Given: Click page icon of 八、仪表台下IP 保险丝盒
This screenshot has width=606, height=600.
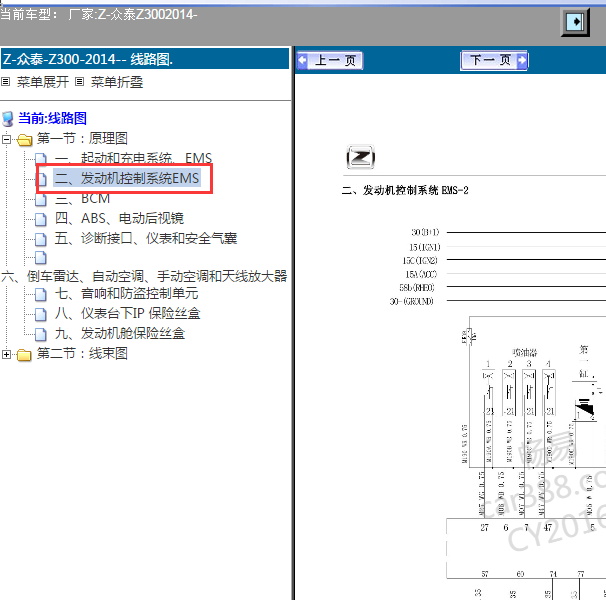Looking at the screenshot, I should pos(41,314).
